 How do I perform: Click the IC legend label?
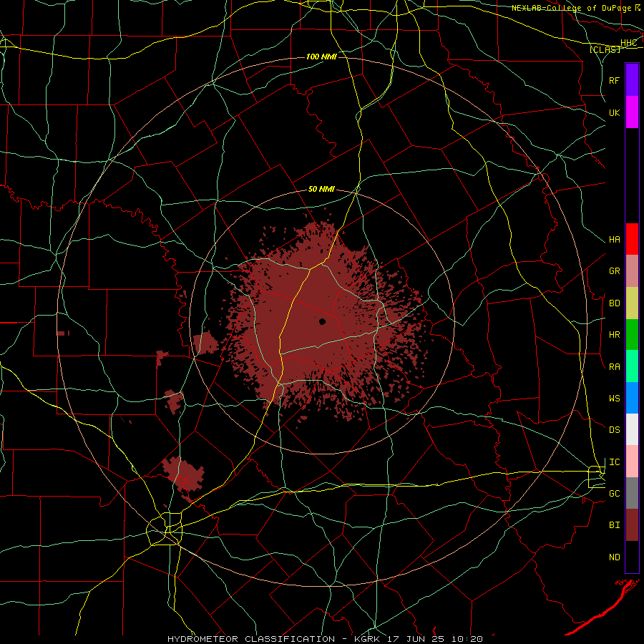coord(615,462)
